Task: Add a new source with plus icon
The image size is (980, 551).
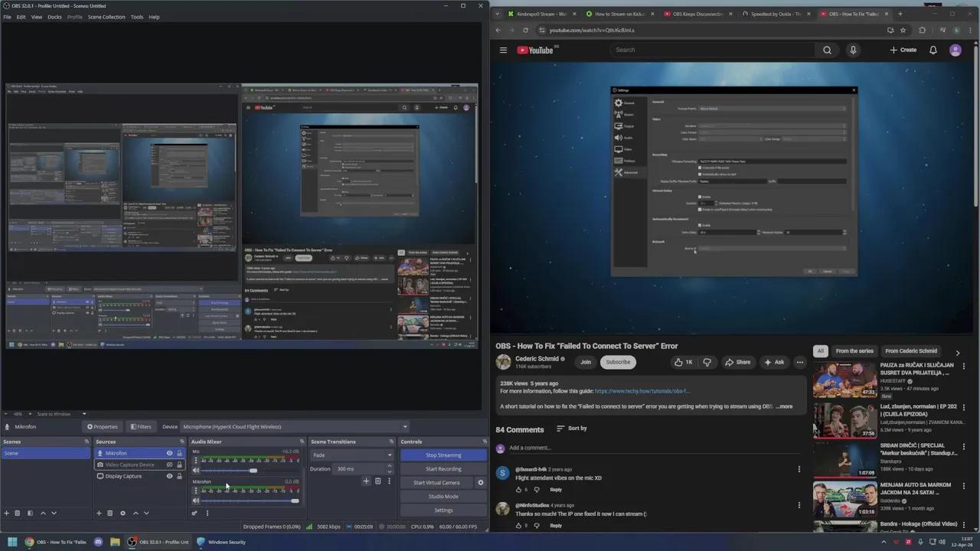Action: click(x=98, y=513)
